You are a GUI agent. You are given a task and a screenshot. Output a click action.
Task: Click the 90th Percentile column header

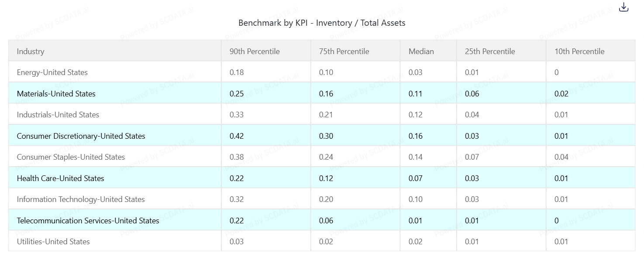[x=255, y=51]
